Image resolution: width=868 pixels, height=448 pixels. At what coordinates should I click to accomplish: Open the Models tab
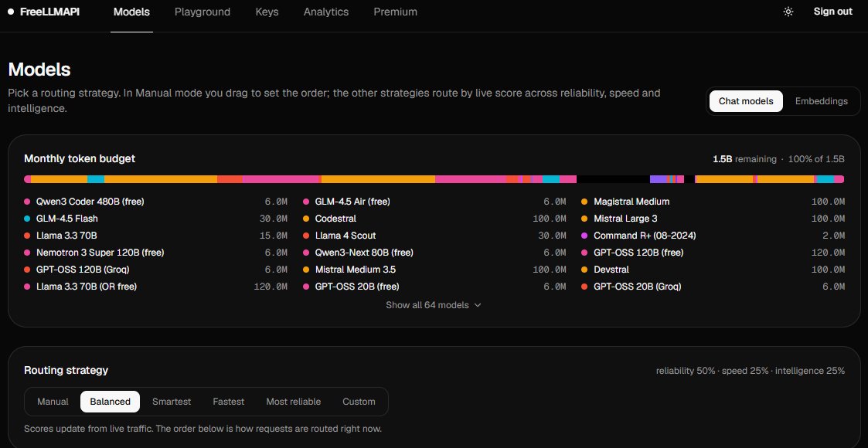(131, 12)
